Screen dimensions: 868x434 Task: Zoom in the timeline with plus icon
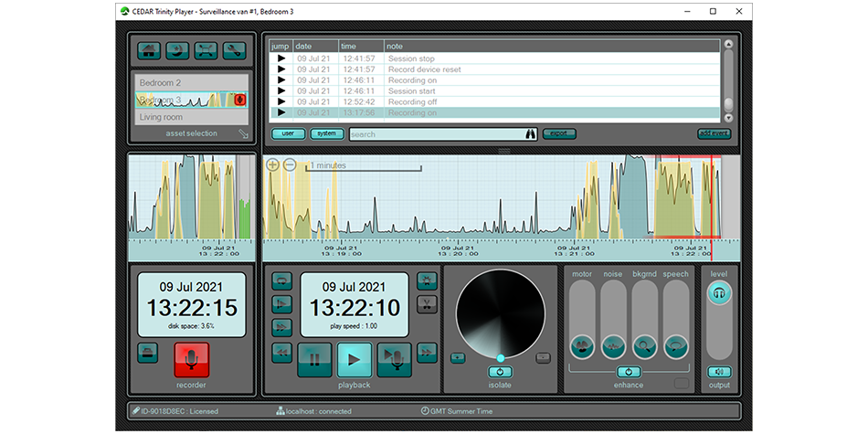coord(272,164)
